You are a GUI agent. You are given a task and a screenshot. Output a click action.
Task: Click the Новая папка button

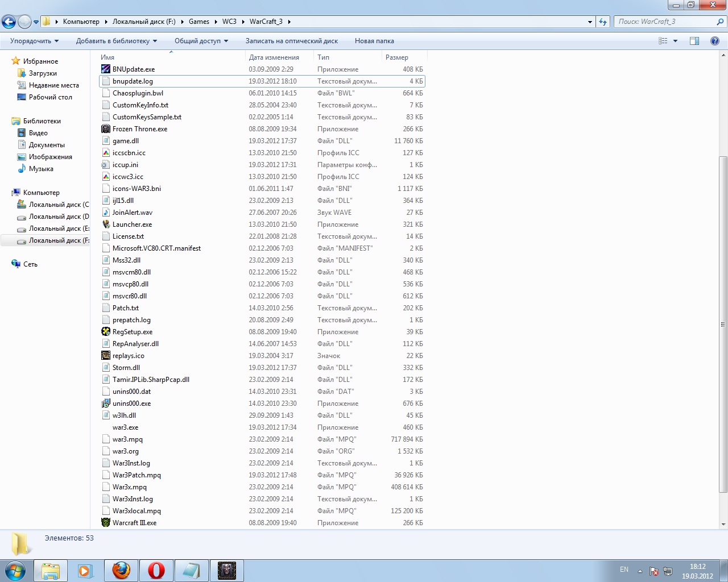tap(374, 41)
